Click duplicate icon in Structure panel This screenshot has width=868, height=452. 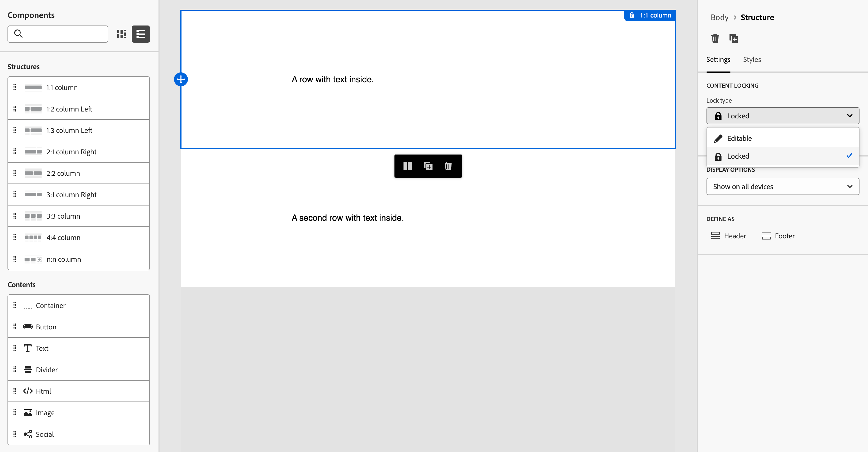pos(734,38)
